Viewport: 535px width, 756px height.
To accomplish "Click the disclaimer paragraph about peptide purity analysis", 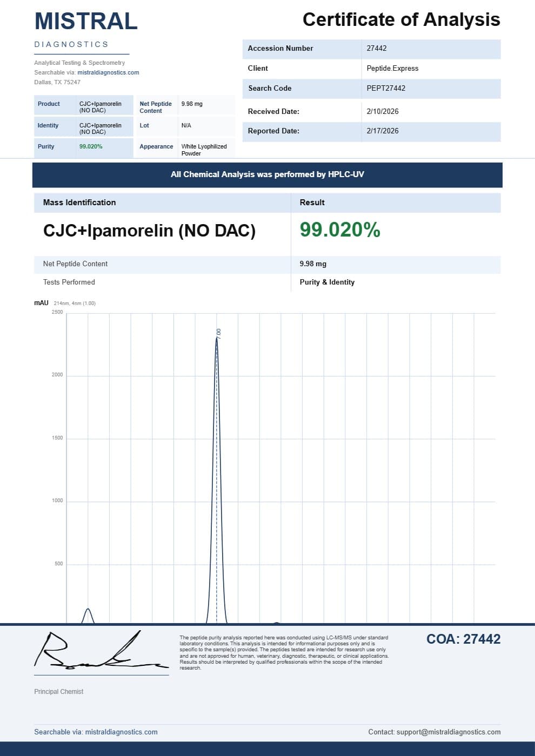I will coord(284,653).
